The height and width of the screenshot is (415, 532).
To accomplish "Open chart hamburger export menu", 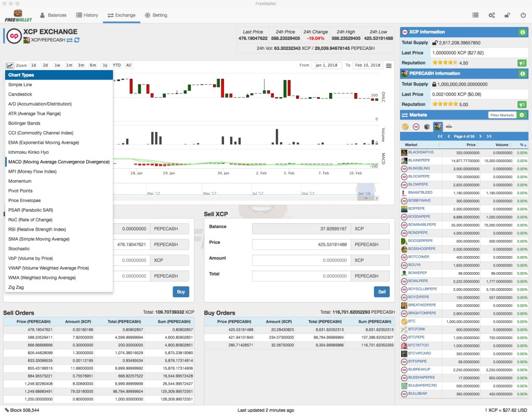I will coord(389,66).
